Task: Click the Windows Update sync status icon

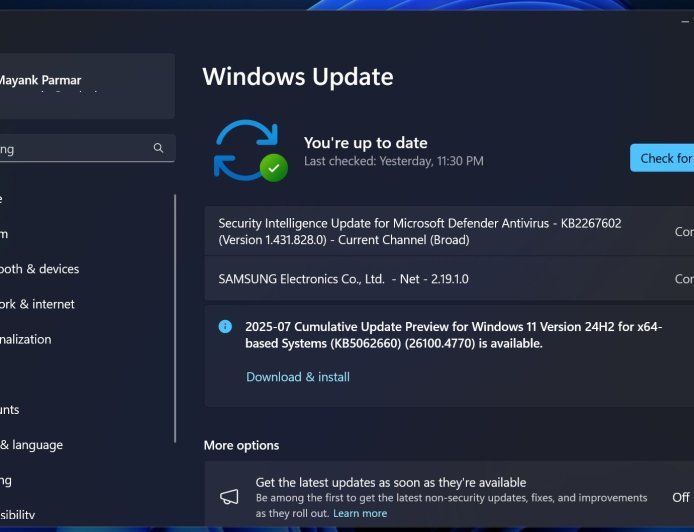Action: (x=251, y=151)
